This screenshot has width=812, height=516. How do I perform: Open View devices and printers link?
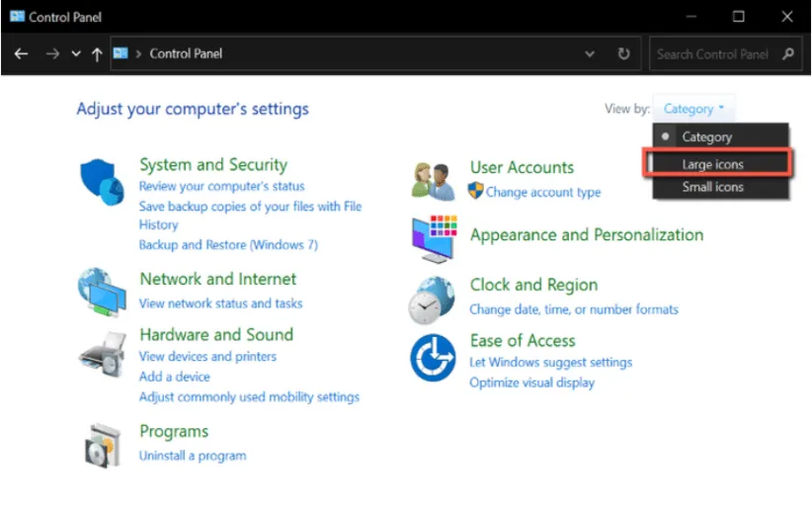pyautogui.click(x=207, y=357)
